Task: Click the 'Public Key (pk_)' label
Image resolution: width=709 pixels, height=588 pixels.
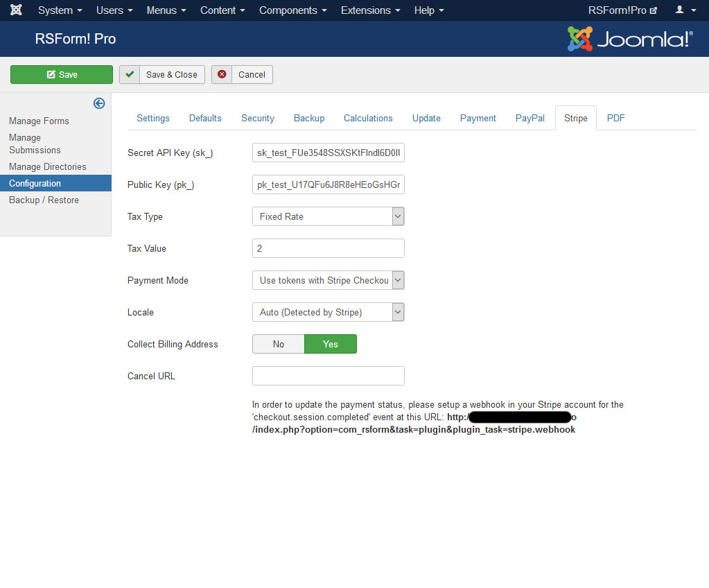Action: point(161,185)
